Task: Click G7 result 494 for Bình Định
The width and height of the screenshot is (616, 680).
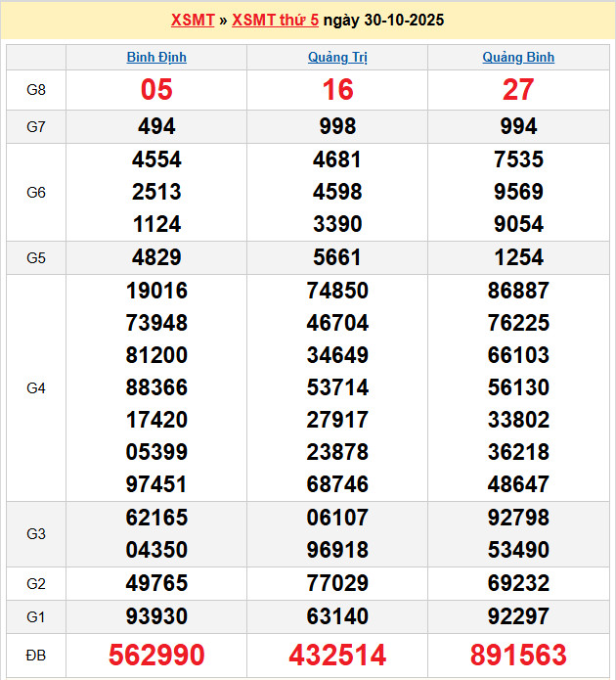Action: 156,126
